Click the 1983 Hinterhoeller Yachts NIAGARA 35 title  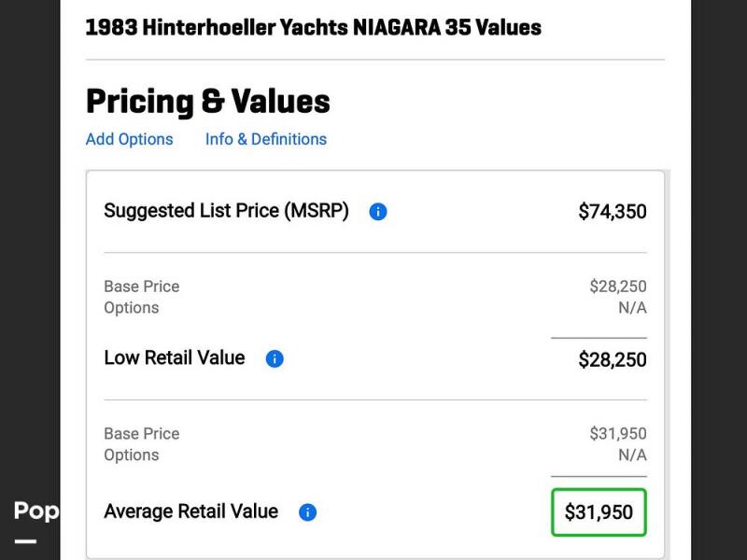click(313, 27)
